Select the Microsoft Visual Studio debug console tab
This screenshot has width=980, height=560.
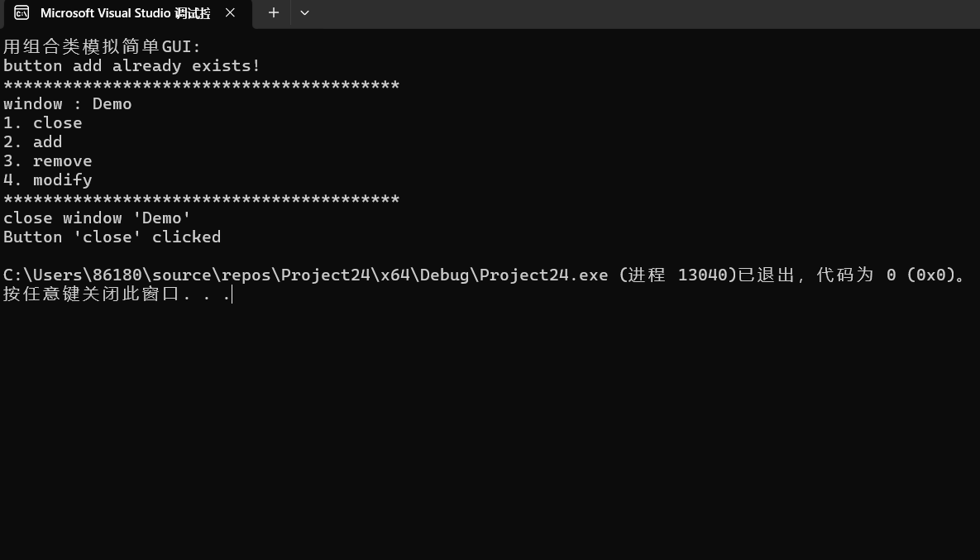tap(124, 13)
